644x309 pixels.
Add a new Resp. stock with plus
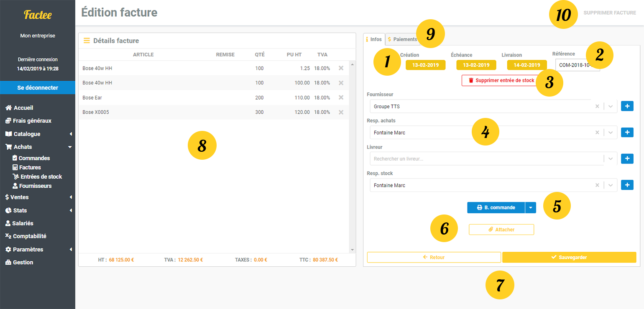tap(627, 185)
